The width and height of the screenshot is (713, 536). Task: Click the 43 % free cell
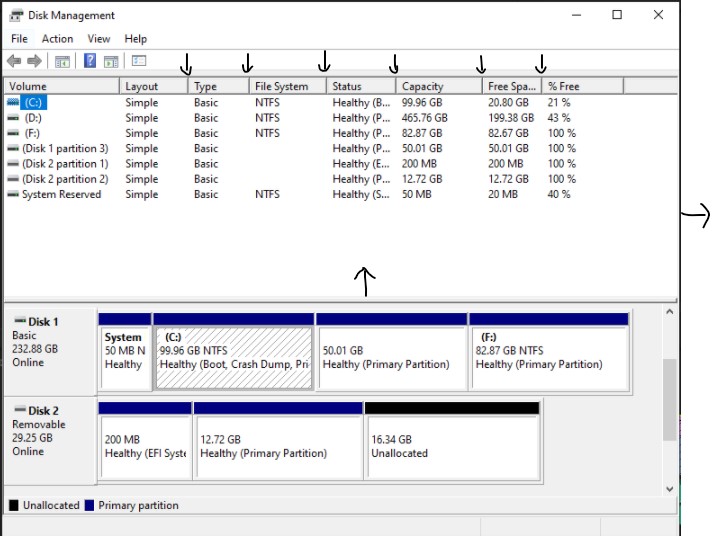tap(559, 118)
